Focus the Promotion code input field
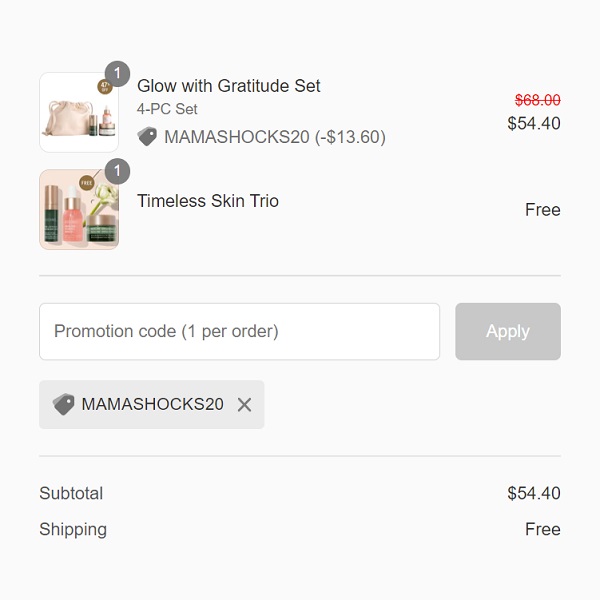 (x=239, y=331)
